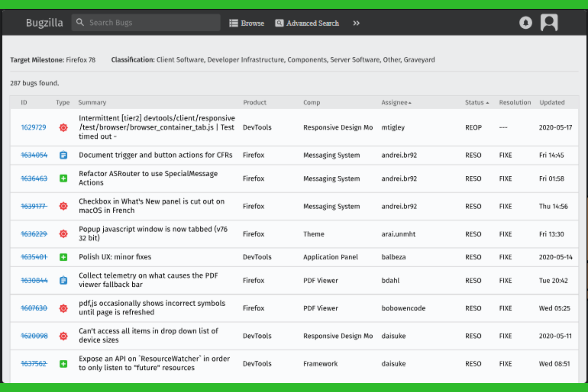Click the enhancement icon on bug 1636463
The image size is (588, 392).
[63, 178]
